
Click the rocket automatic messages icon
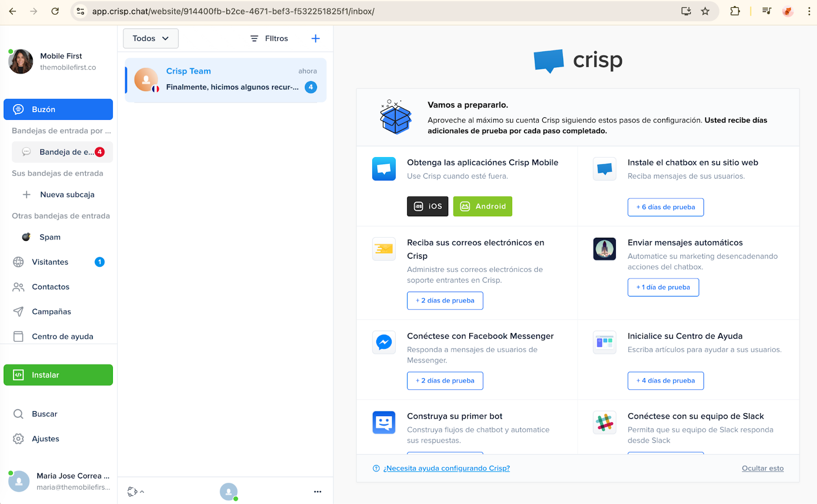point(605,249)
